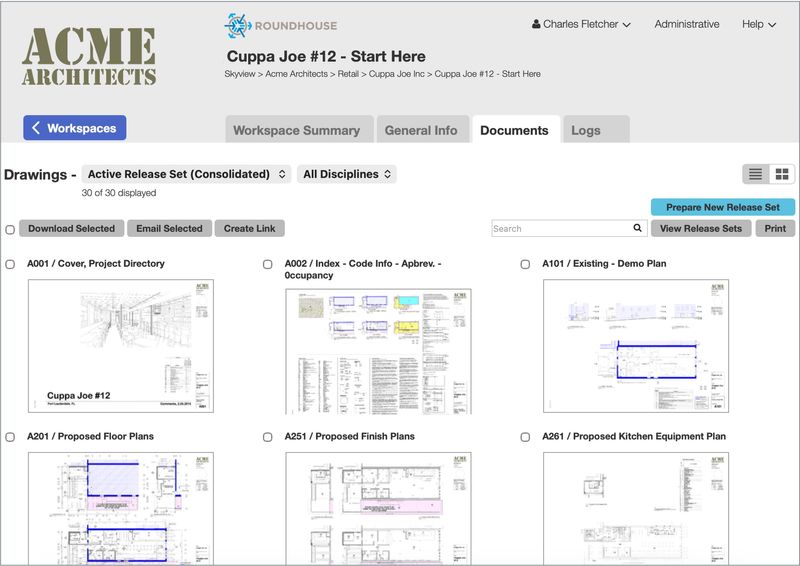Viewport: 800px width, 566px height.
Task: Open Active Release Set dropdown
Action: (186, 174)
